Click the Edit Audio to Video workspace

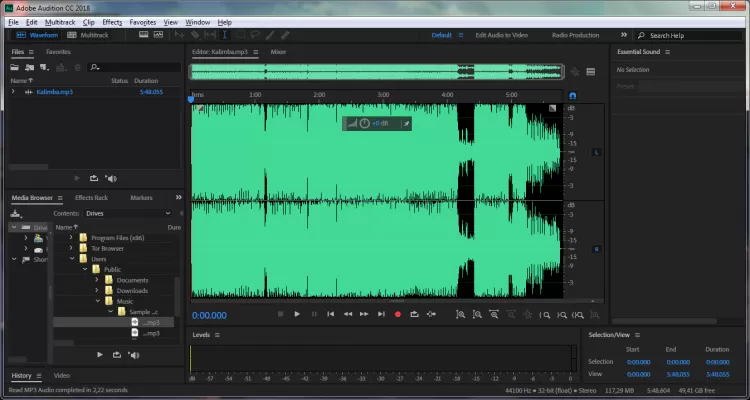[502, 35]
